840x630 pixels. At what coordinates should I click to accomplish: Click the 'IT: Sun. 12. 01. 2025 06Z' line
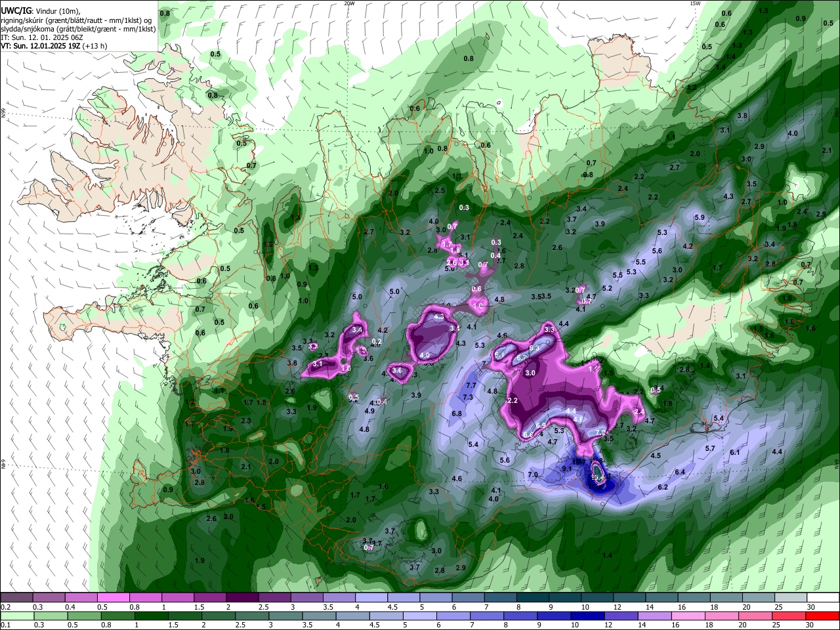tap(42, 37)
